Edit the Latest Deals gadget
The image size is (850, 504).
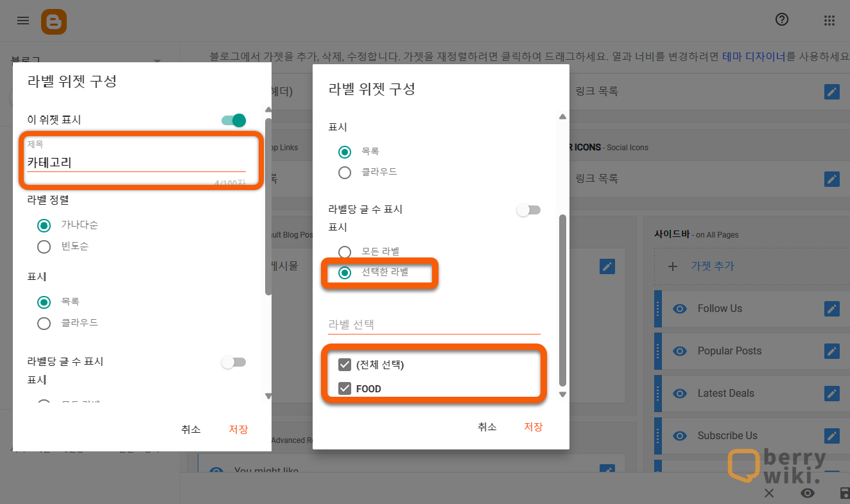tap(832, 394)
